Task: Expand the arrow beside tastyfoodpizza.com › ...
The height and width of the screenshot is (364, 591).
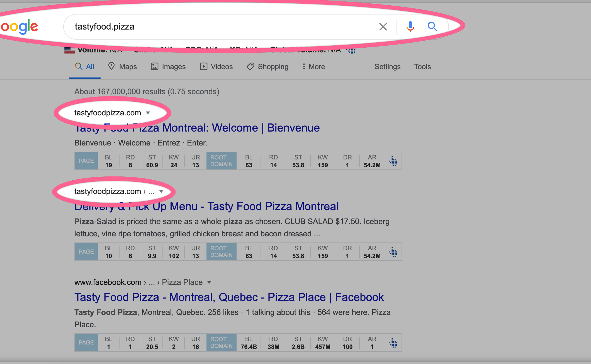Action: click(x=161, y=191)
